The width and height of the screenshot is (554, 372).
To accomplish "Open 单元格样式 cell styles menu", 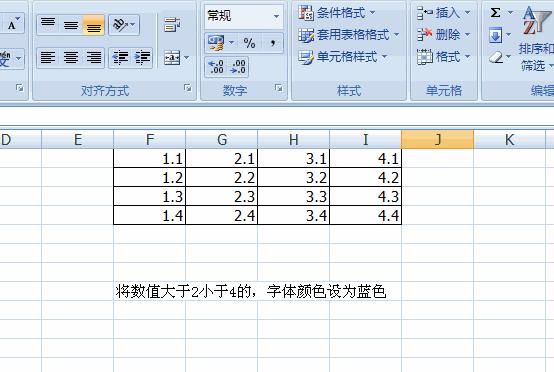I will click(x=343, y=57).
